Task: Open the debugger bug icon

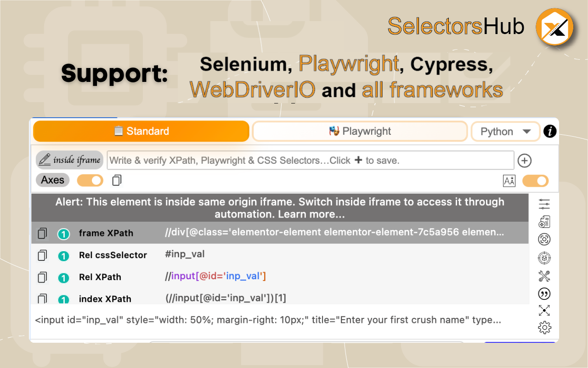Action: [x=544, y=258]
